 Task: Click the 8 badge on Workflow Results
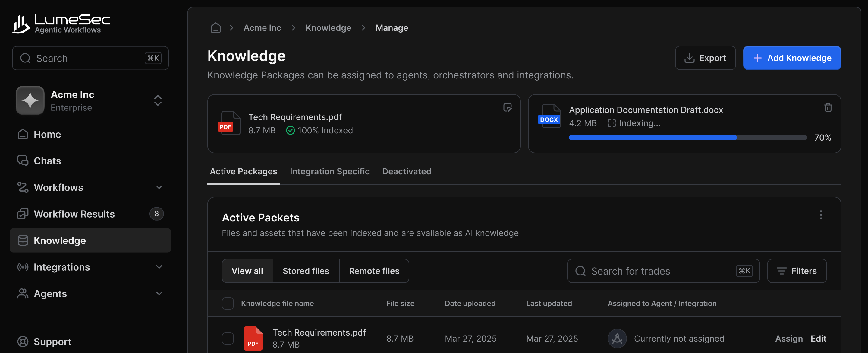tap(157, 214)
